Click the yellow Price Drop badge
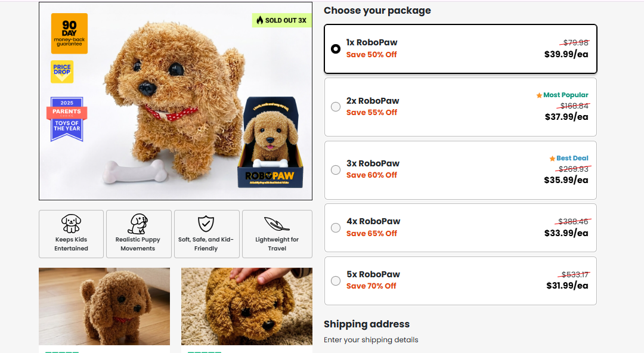The width and height of the screenshot is (644, 353). coord(62,72)
